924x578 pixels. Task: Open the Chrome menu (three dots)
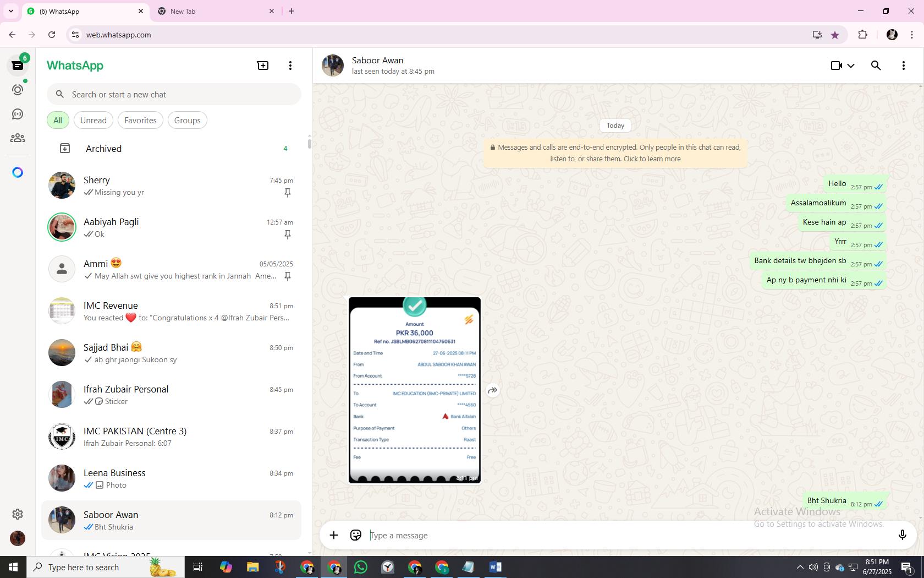point(912,35)
